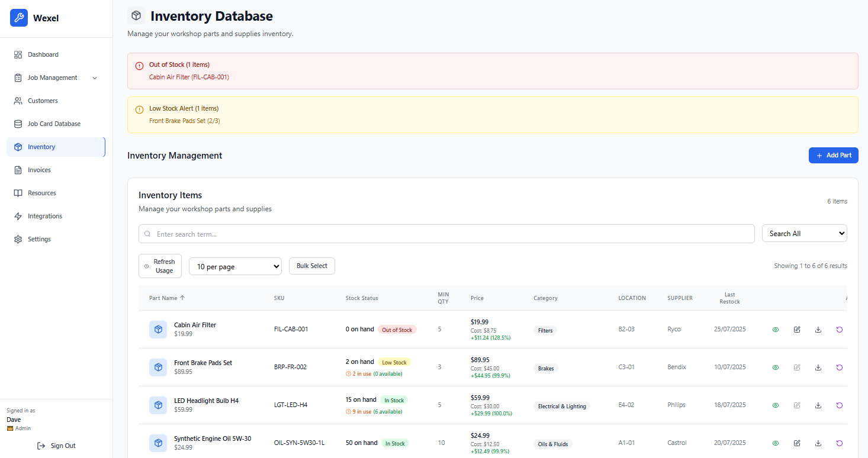Click download icon for Front Brake Pads Set
This screenshot has height=458, width=868.
point(818,367)
